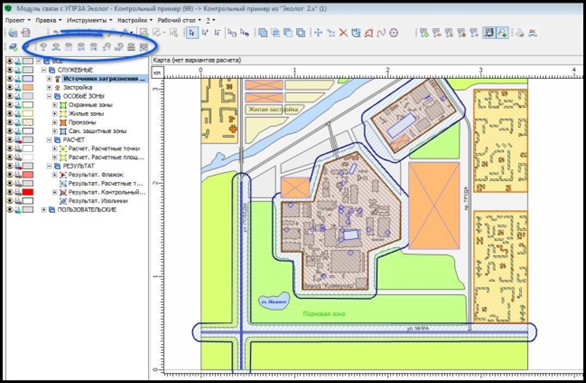Toggle eye visibility for Застройка layer
The width and height of the screenshot is (586, 383).
point(10,87)
